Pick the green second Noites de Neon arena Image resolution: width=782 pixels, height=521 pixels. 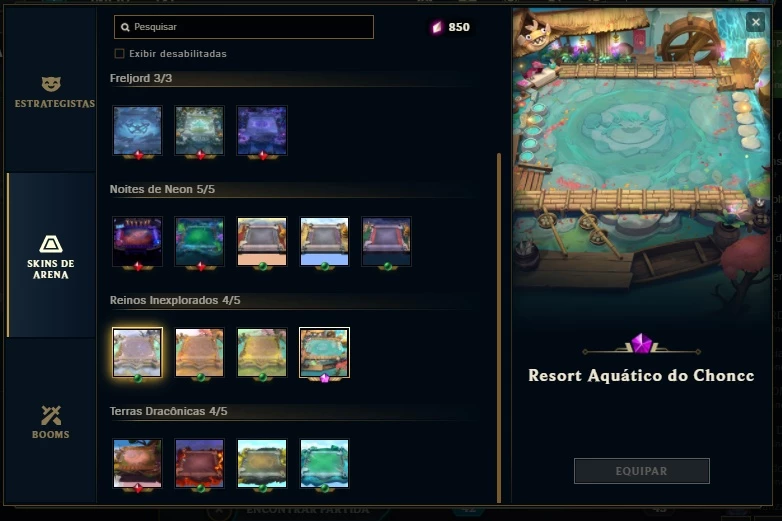tap(199, 241)
